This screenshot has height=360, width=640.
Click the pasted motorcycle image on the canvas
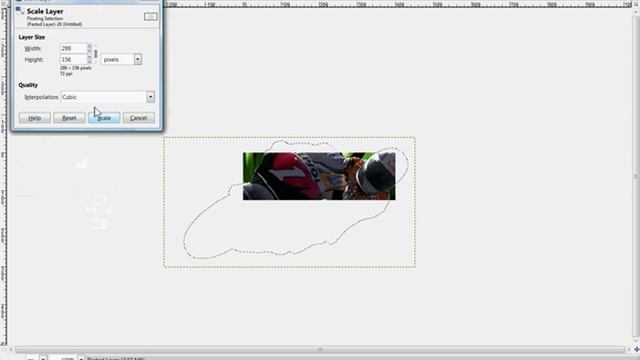click(319, 176)
